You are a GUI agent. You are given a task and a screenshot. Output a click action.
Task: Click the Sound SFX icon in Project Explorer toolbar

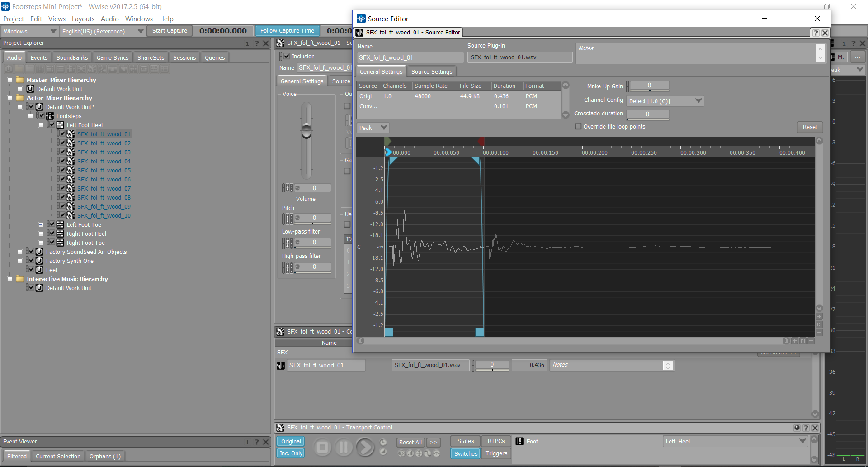pos(92,69)
